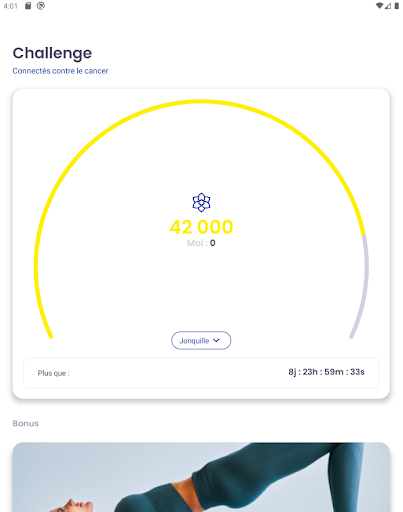The height and width of the screenshot is (512, 403).
Task: Click the chevron arrow next to Jonquille
Action: point(216,340)
